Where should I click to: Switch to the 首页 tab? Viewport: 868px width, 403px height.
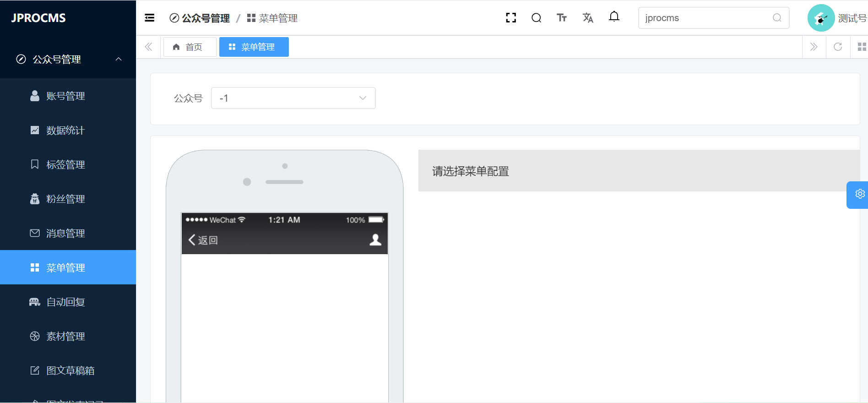[189, 47]
